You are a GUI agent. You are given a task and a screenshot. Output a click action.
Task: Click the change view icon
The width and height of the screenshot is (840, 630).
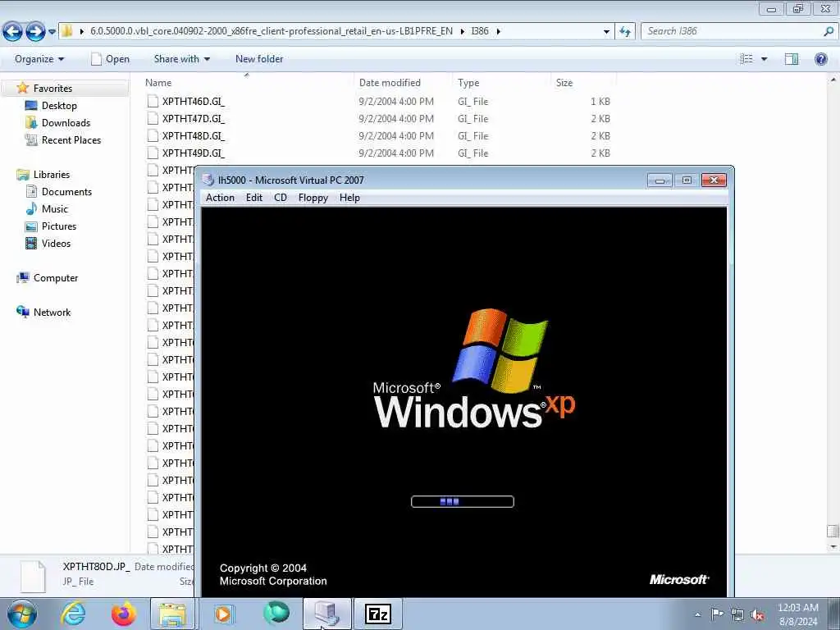pos(746,59)
